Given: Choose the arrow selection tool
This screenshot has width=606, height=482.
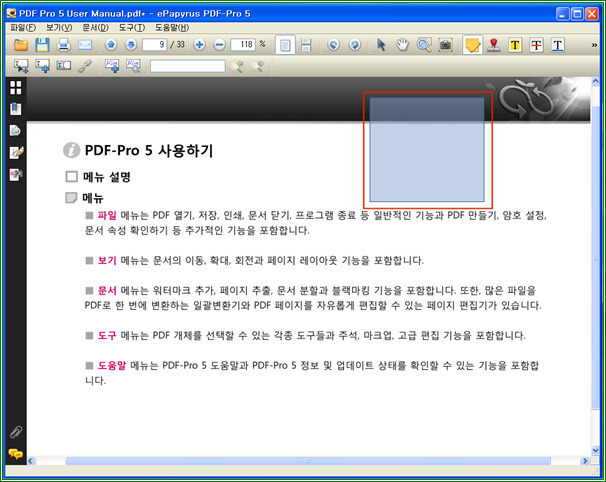Looking at the screenshot, I should coord(381,45).
